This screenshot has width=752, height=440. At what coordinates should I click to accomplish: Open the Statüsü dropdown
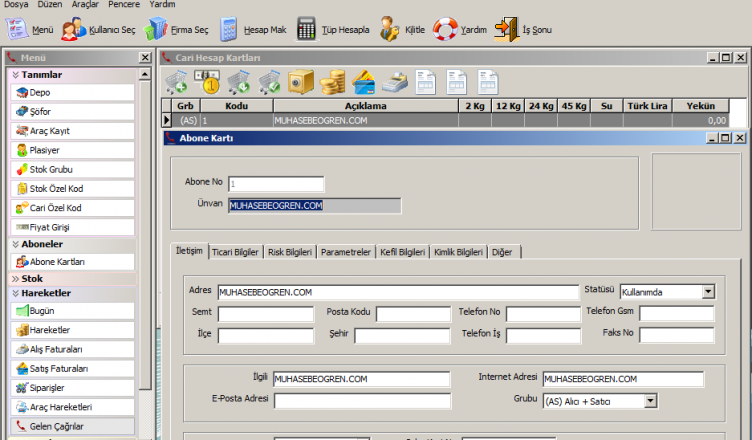coord(708,292)
